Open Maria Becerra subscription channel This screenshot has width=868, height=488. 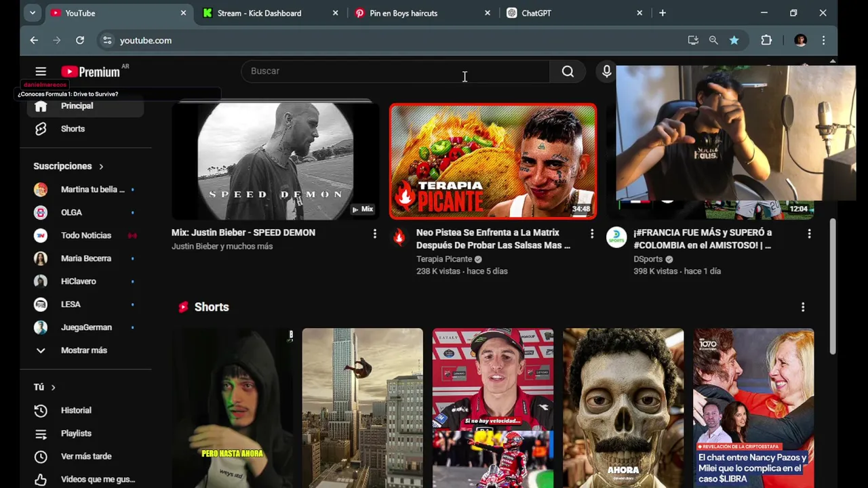point(85,258)
